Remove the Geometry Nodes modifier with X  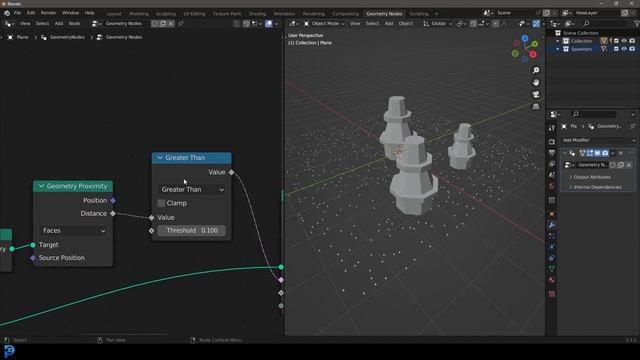(621, 153)
